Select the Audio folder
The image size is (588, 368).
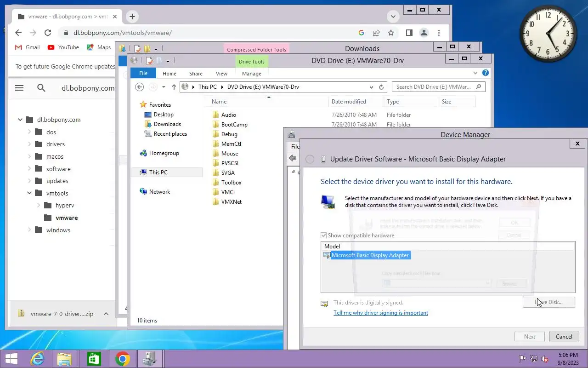coord(228,115)
